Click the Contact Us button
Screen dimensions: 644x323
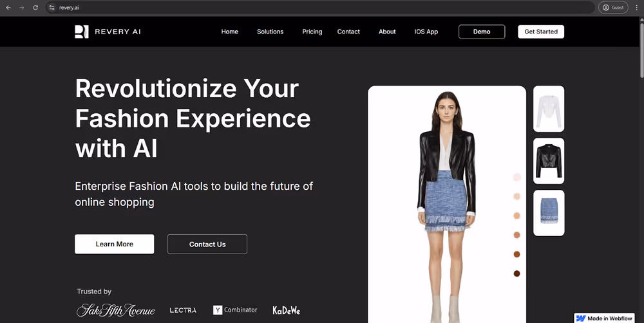(x=207, y=245)
